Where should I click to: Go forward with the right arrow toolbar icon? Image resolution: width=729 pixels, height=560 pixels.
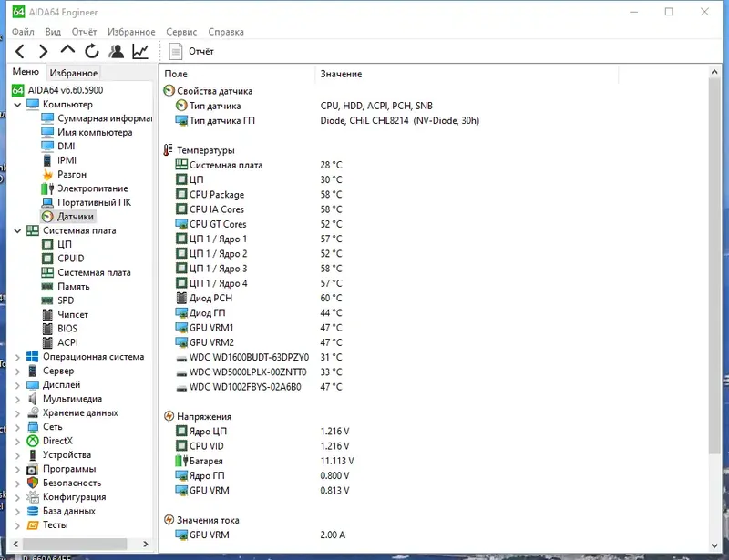pyautogui.click(x=43, y=51)
